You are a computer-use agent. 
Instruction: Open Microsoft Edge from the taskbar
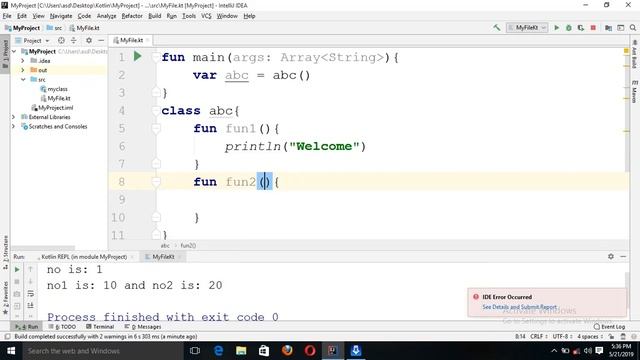218,351
